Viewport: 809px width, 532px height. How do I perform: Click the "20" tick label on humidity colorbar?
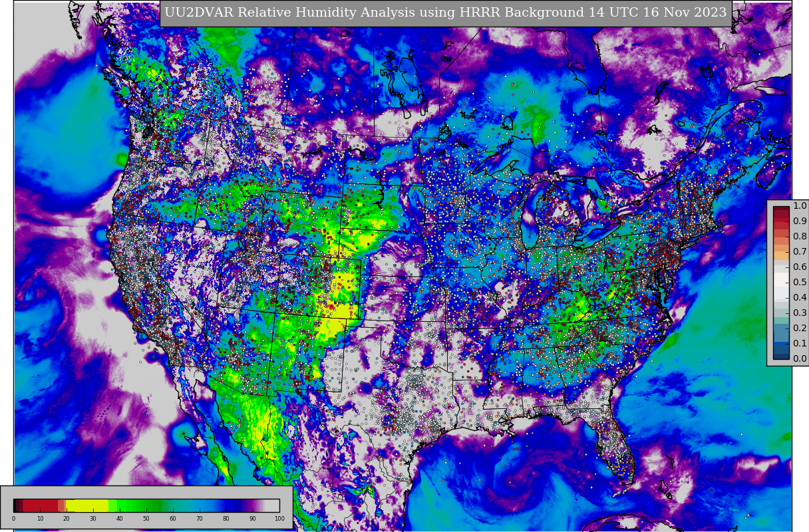click(67, 519)
